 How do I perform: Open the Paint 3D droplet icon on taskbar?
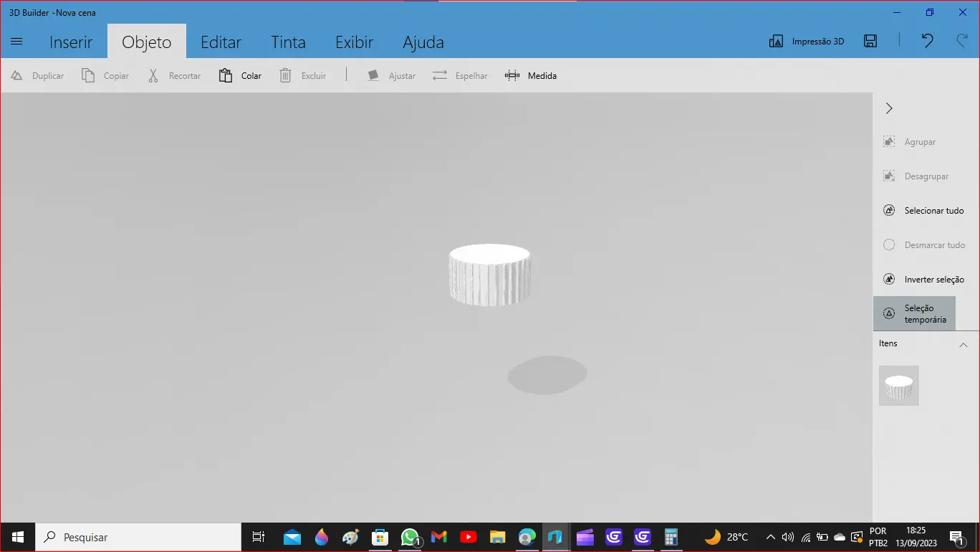pos(322,537)
